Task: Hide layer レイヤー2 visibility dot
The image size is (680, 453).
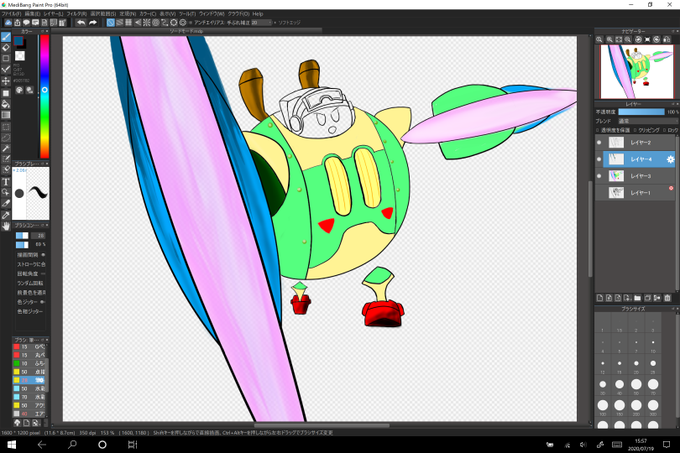Action: pyautogui.click(x=599, y=143)
